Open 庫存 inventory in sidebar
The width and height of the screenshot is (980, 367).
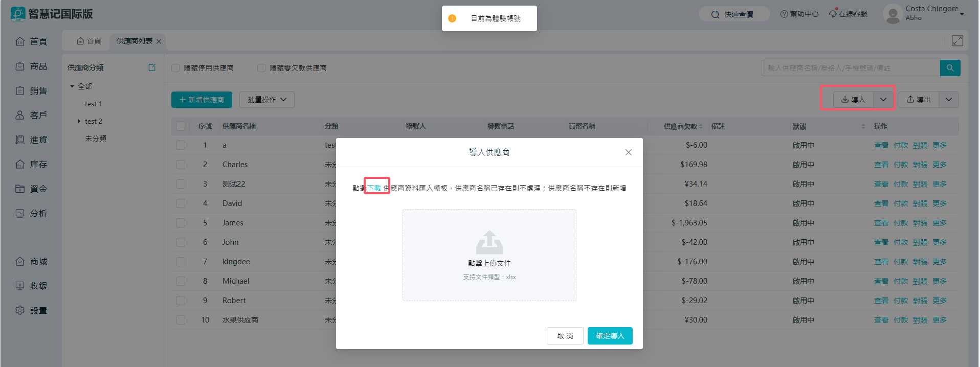click(32, 164)
